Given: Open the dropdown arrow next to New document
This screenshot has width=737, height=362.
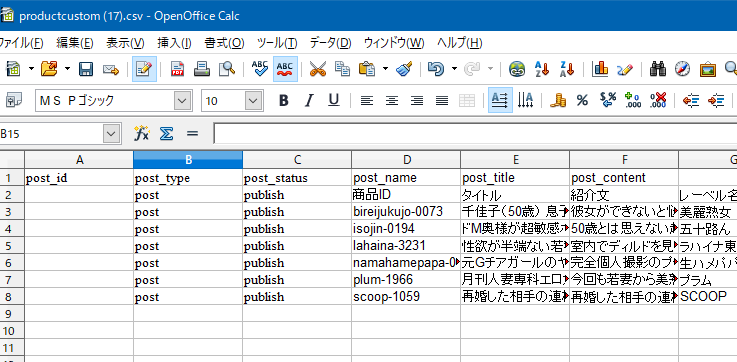Looking at the screenshot, I should pyautogui.click(x=31, y=70).
